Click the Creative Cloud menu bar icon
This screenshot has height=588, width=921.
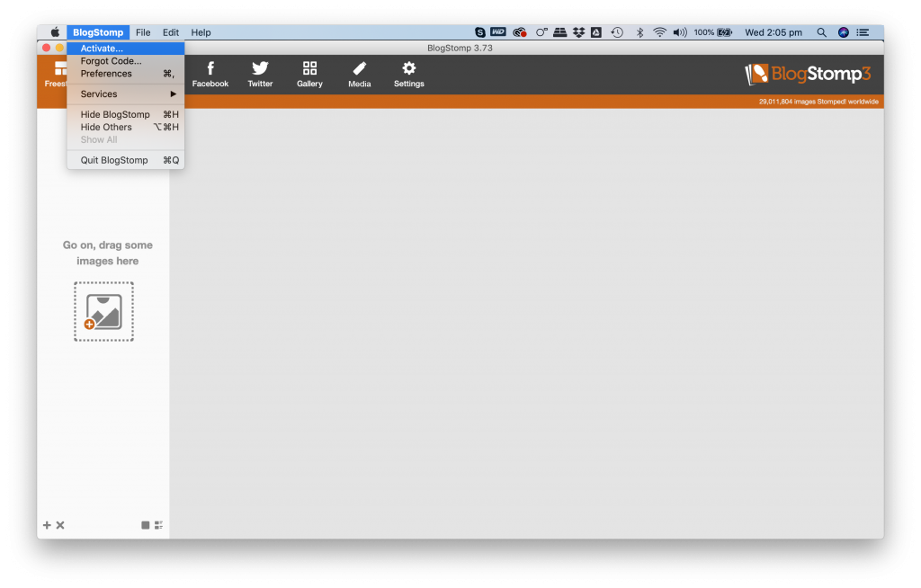click(520, 32)
